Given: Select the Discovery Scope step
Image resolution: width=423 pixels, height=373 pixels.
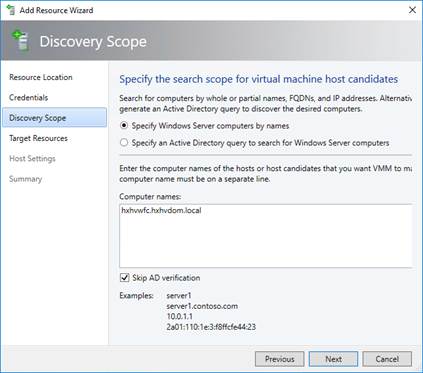Looking at the screenshot, I should pos(55,118).
